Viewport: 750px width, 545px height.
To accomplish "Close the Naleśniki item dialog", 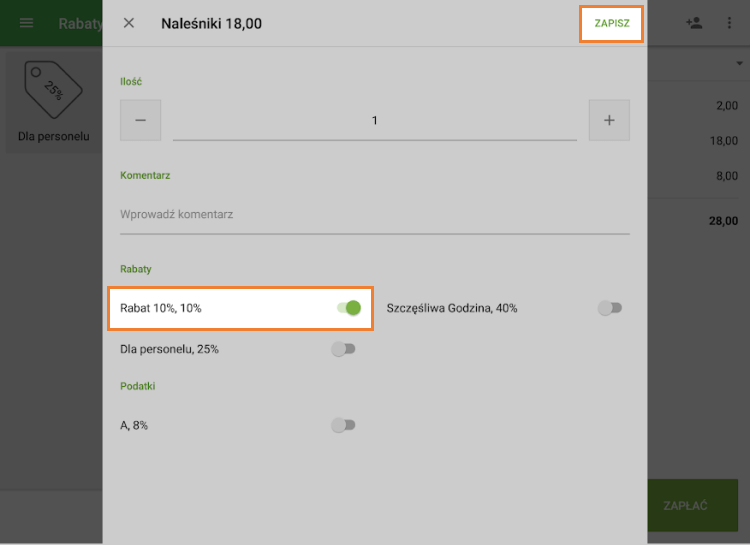I will [x=129, y=23].
